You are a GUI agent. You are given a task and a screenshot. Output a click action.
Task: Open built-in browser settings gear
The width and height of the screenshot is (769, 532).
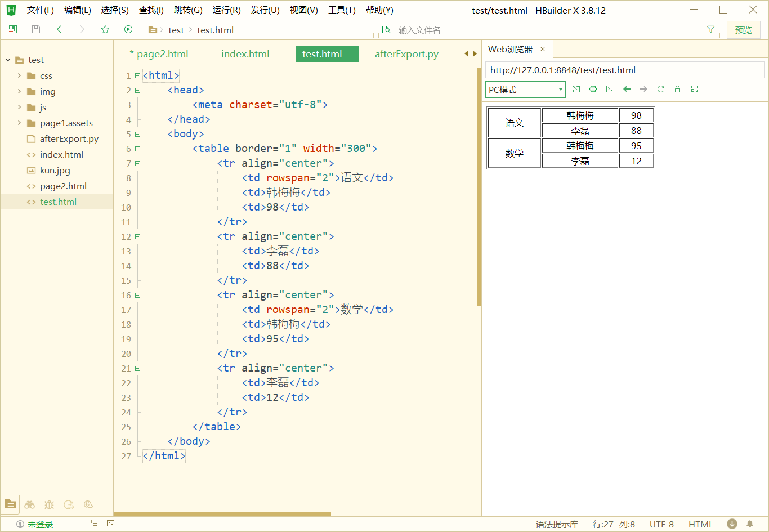pyautogui.click(x=593, y=89)
